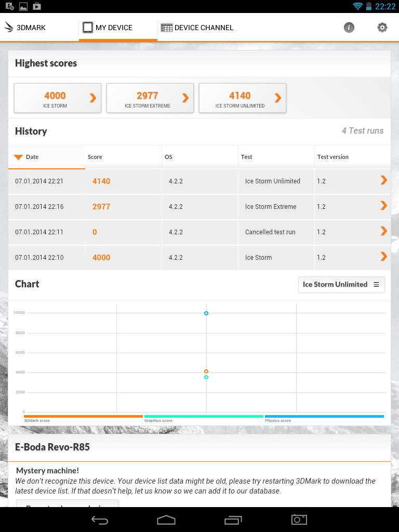Tap the Cancelled test run label
This screenshot has height=532, width=399.
pos(270,232)
